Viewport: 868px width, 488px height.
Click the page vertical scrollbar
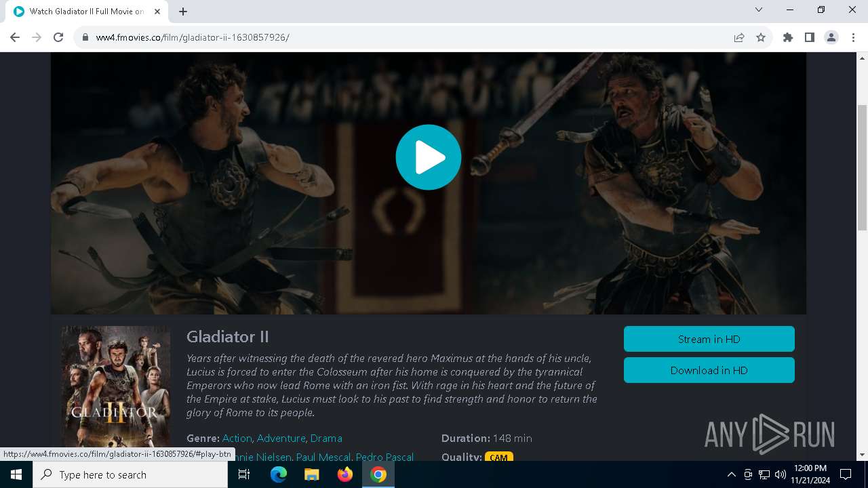[x=863, y=168]
